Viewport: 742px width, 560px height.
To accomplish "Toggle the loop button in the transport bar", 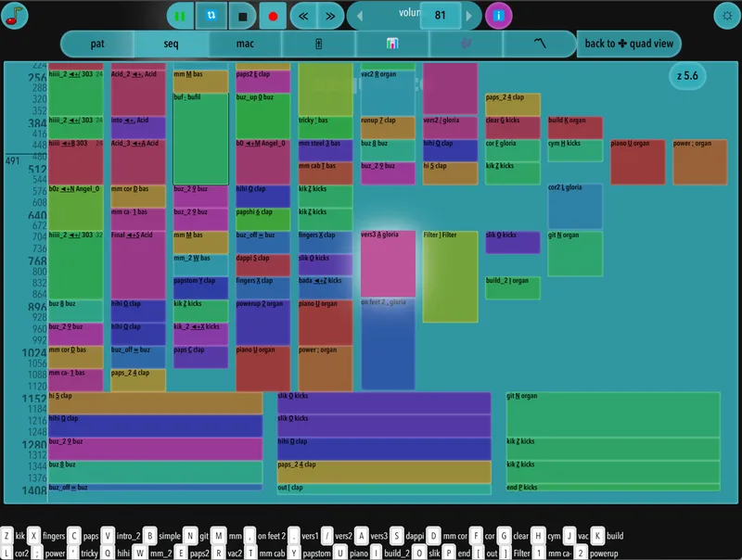I will (211, 16).
